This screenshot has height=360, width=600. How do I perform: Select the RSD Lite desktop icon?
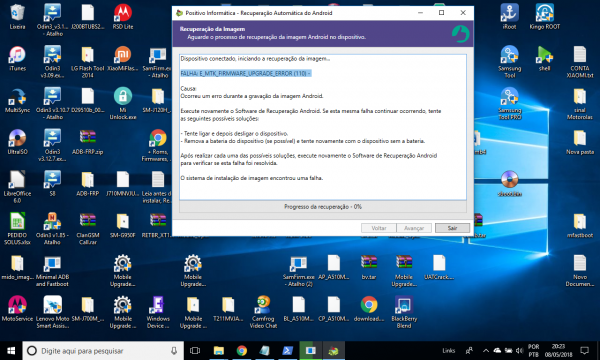pyautogui.click(x=123, y=17)
